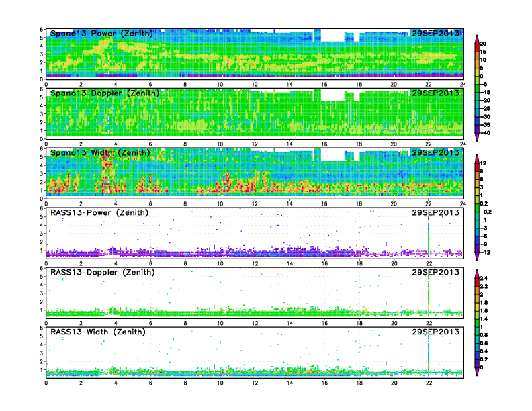532x411 pixels.
Task: Pick the magenta top arrow of the middle colorbar
Action: pyautogui.click(x=477, y=158)
